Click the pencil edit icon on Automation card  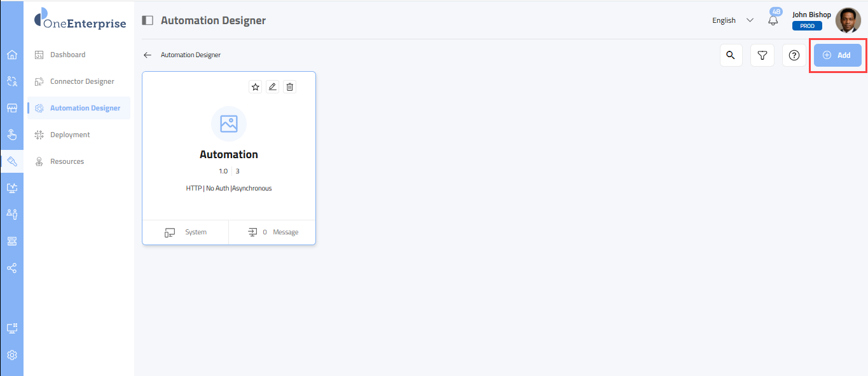click(273, 87)
